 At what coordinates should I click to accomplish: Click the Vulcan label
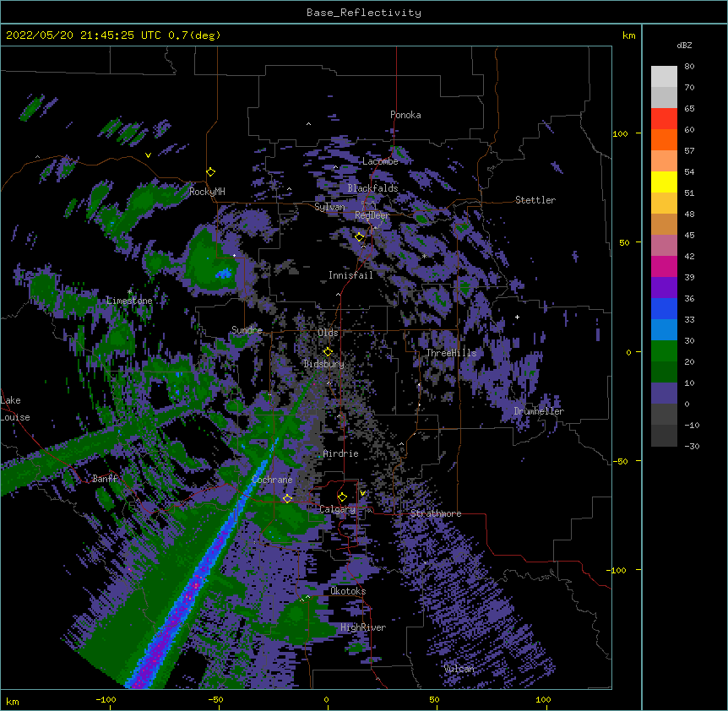(x=459, y=669)
